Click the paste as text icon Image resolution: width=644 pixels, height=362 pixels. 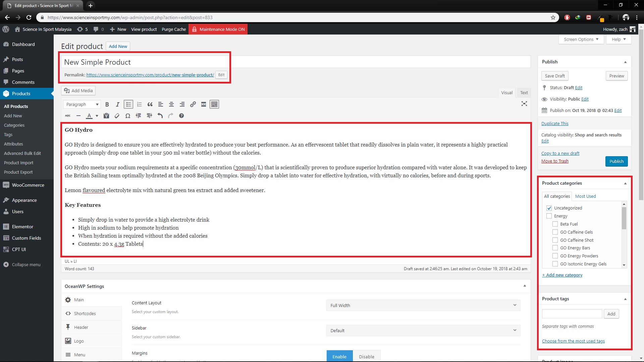106,116
